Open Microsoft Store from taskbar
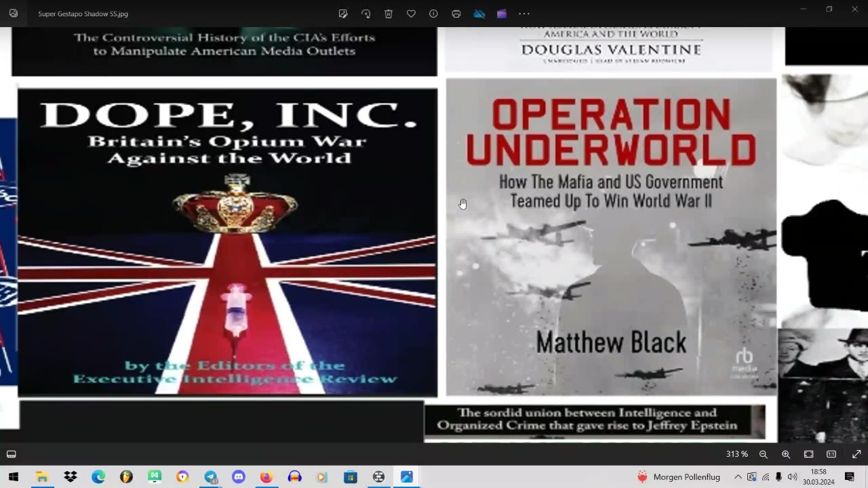The height and width of the screenshot is (488, 868). coord(351,477)
